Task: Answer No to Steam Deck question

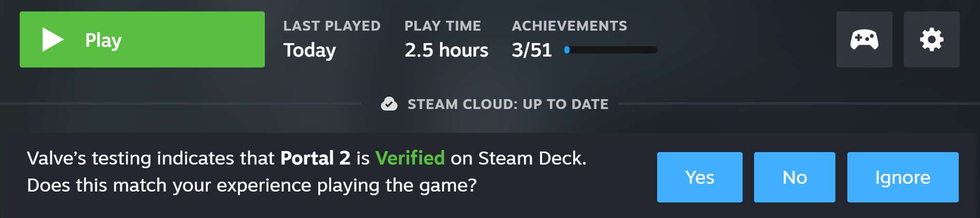Action: point(794,177)
